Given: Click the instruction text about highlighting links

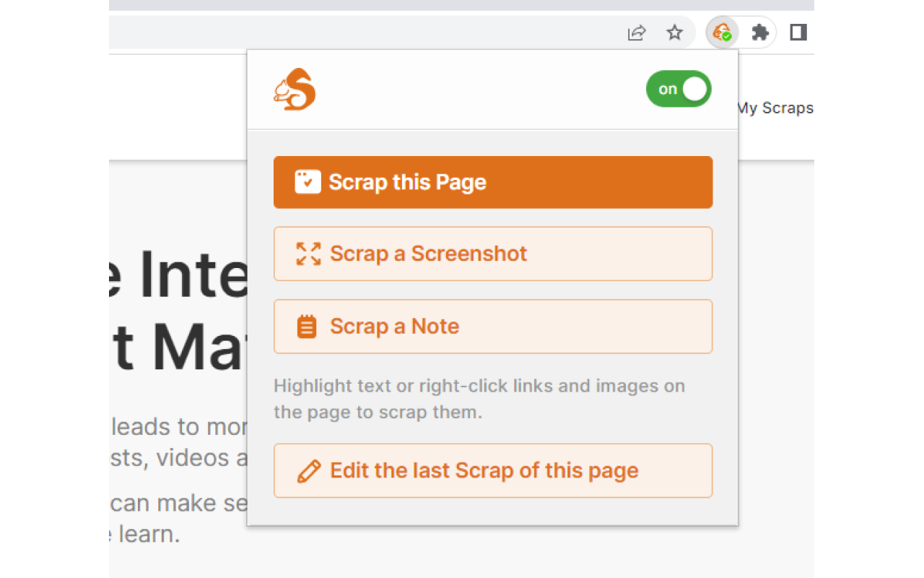Looking at the screenshot, I should pos(479,398).
